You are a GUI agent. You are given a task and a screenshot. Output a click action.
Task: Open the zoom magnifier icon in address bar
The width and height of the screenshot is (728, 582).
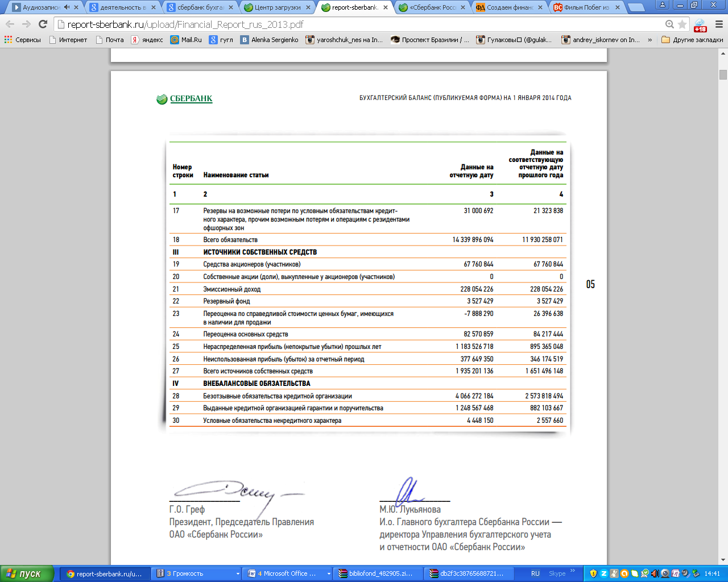[x=669, y=24]
